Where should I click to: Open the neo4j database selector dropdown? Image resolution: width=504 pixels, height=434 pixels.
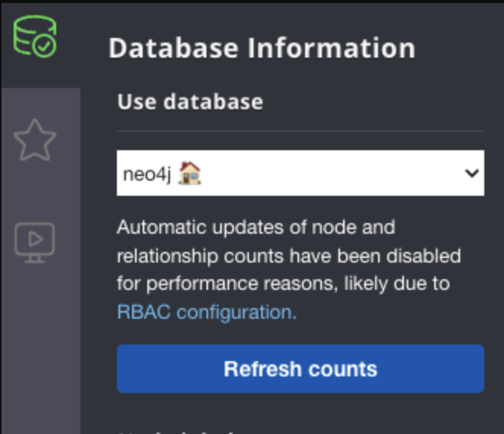(x=301, y=173)
